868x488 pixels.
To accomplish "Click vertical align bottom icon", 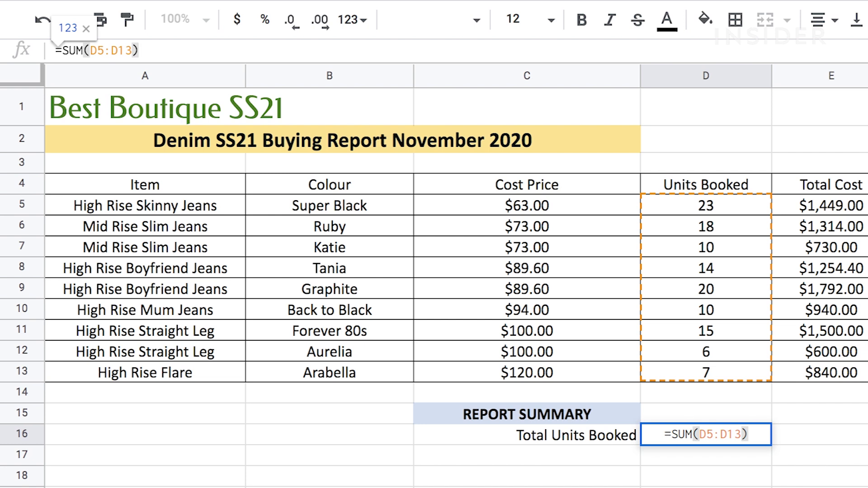I will pyautogui.click(x=856, y=19).
